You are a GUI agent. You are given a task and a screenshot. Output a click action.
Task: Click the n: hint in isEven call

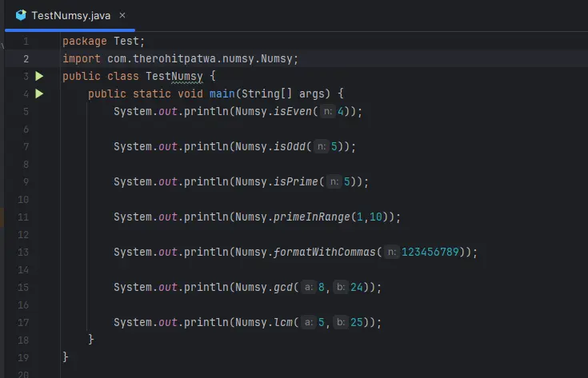327,112
